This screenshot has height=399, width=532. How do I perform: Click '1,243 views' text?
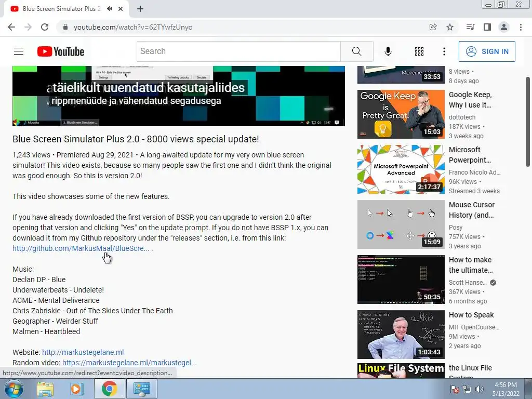31,155
